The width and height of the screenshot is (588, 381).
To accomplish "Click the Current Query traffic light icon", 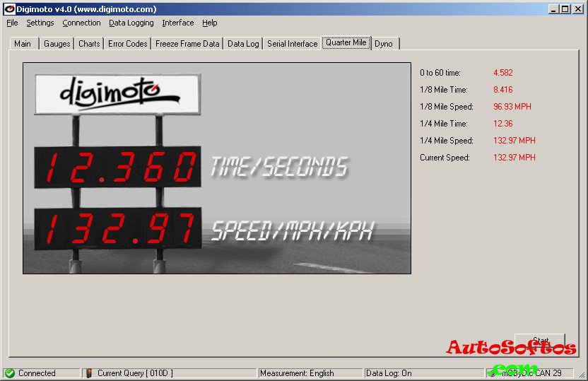I will tap(89, 373).
